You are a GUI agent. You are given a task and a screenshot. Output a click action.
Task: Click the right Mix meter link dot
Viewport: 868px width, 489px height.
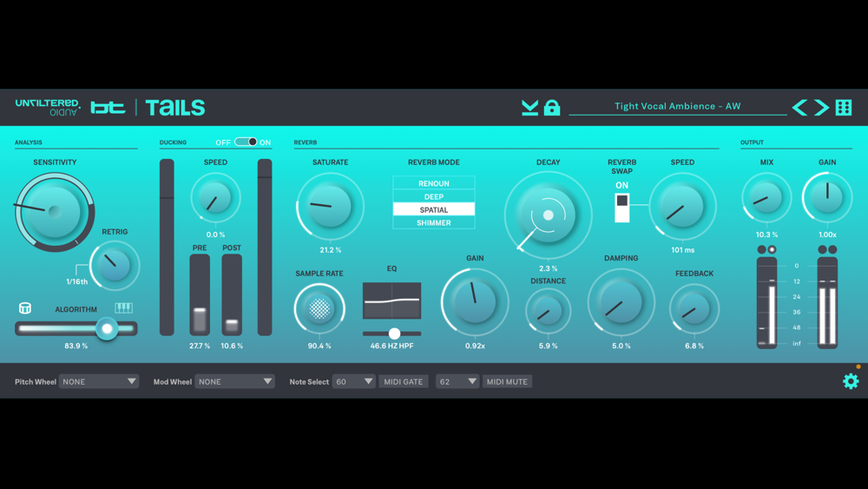(773, 249)
